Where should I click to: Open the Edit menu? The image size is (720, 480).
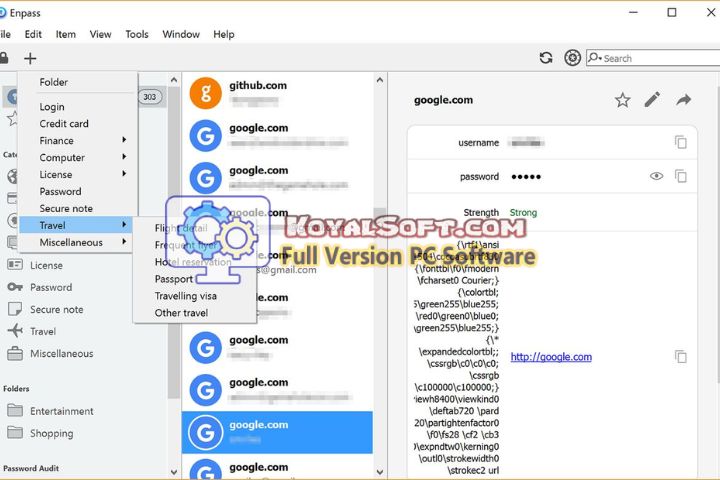pyautogui.click(x=33, y=34)
